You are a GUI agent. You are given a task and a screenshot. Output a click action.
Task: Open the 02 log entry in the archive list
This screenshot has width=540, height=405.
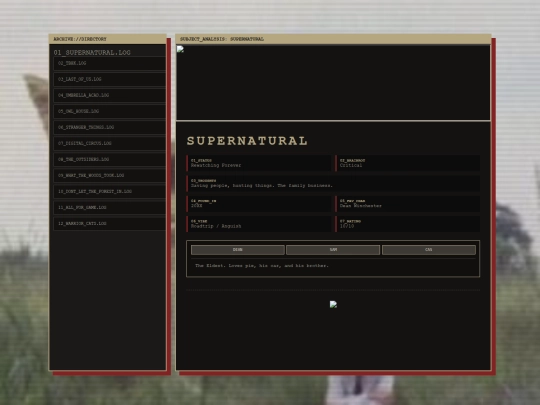110,63
